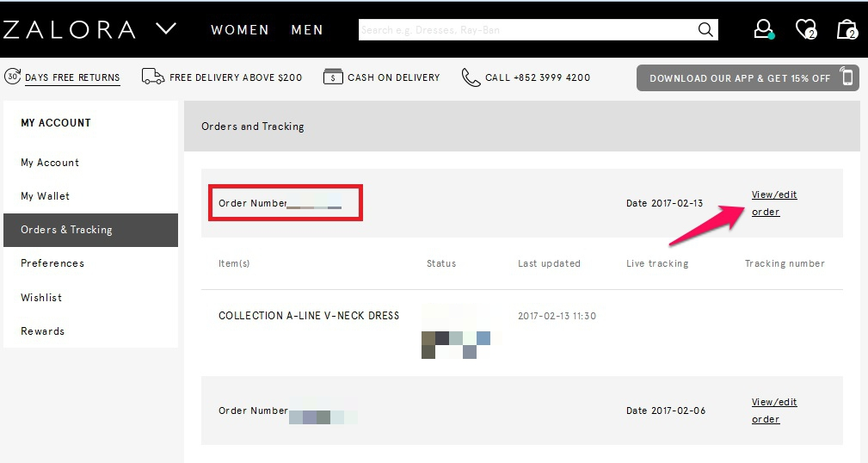Open Rewards in sidebar
868x463 pixels.
click(x=43, y=331)
